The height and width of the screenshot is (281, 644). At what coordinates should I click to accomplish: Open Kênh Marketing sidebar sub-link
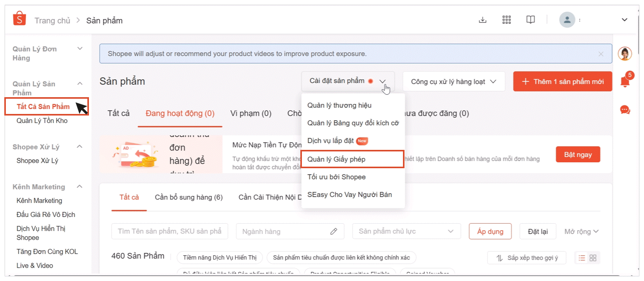(x=39, y=201)
